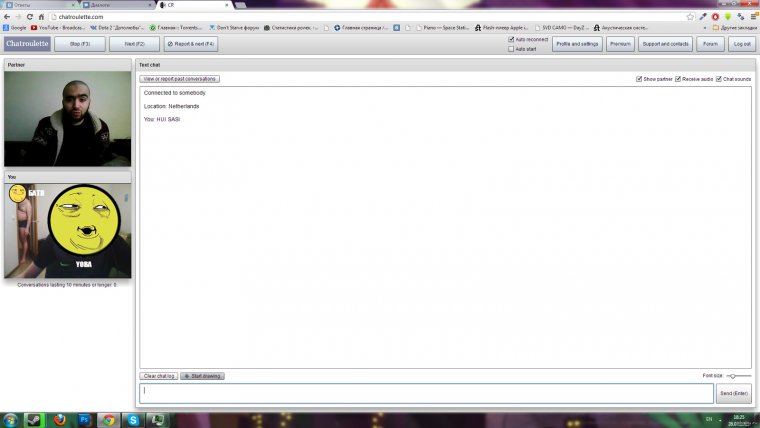The width and height of the screenshot is (760, 428).
Task: Adjust the Font size slider
Action: tap(733, 376)
